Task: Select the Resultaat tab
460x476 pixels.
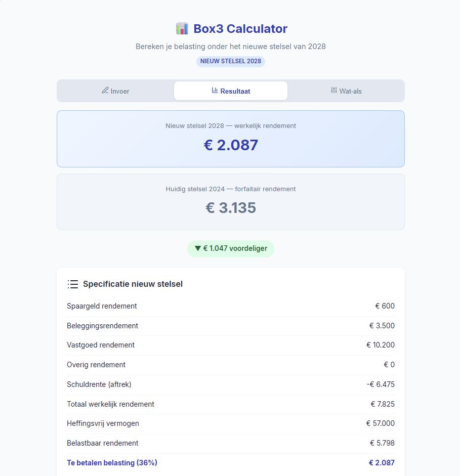Action: 230,91
